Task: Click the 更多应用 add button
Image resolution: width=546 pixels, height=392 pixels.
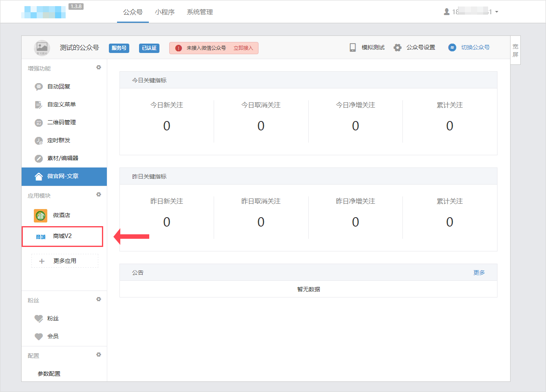Action: pyautogui.click(x=65, y=261)
